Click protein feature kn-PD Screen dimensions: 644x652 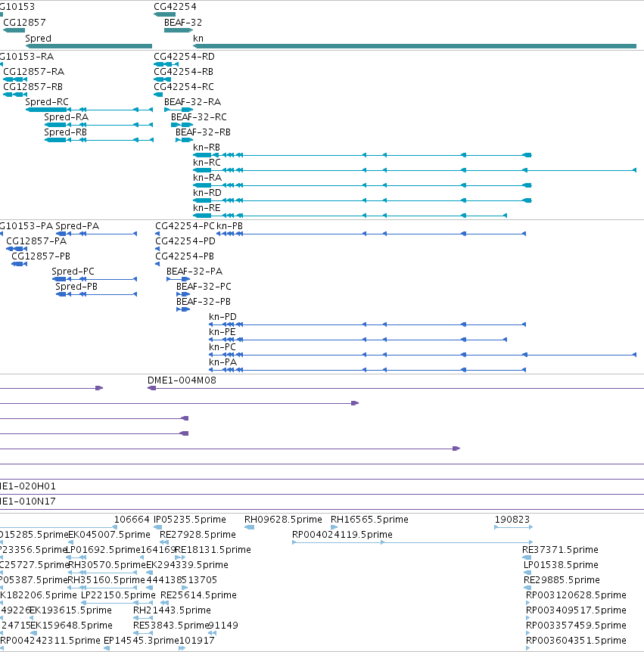tap(367, 324)
